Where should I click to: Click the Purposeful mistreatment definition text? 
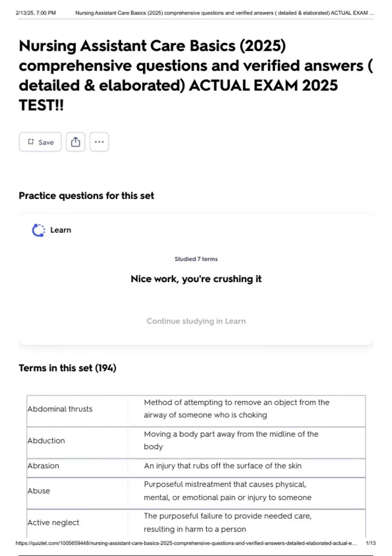pyautogui.click(x=227, y=491)
